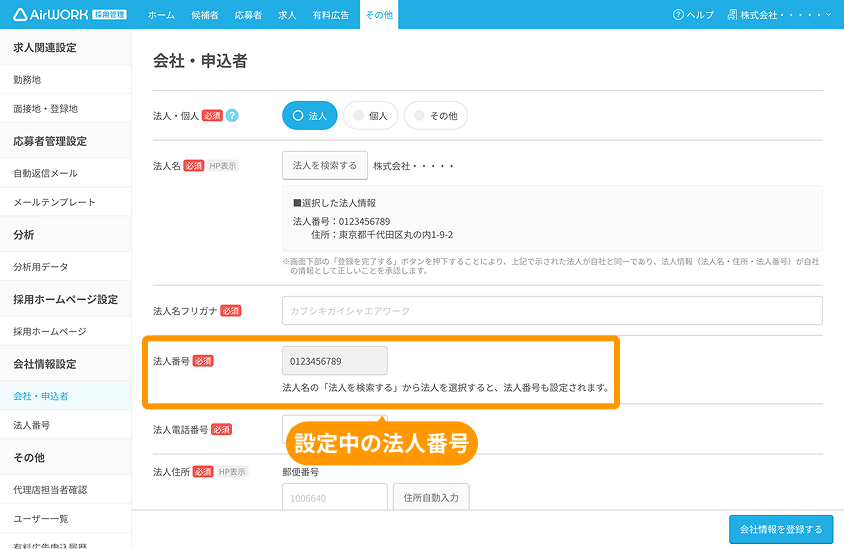Image resolution: width=844 pixels, height=549 pixels.
Task: Open 採用ホームページ in sidebar
Action: 66,332
